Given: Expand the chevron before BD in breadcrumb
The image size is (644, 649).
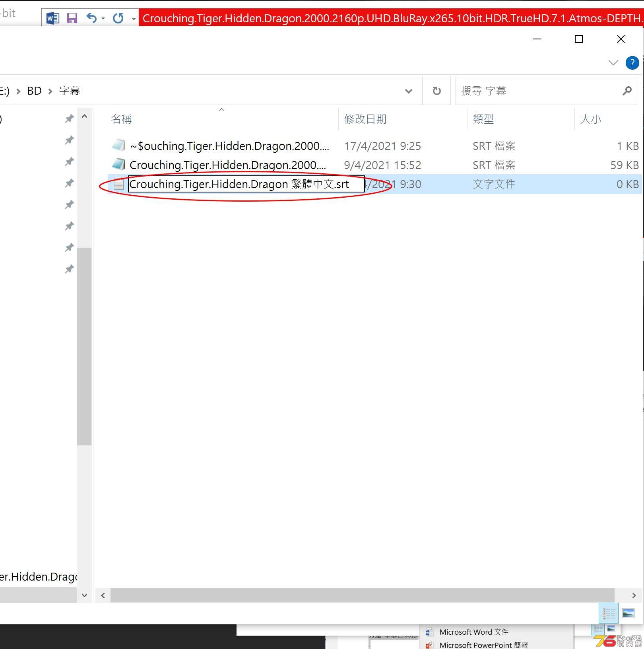Looking at the screenshot, I should click(18, 91).
